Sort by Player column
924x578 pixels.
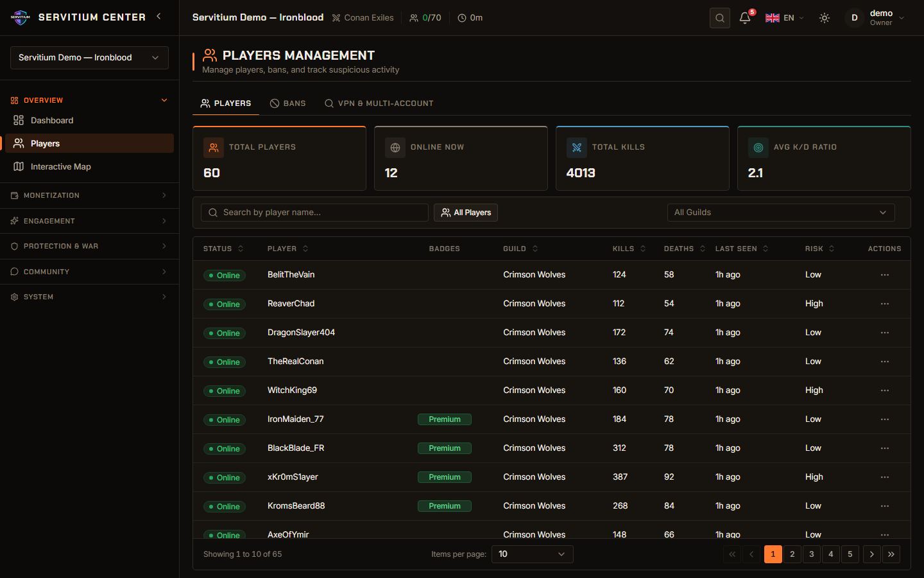click(287, 249)
